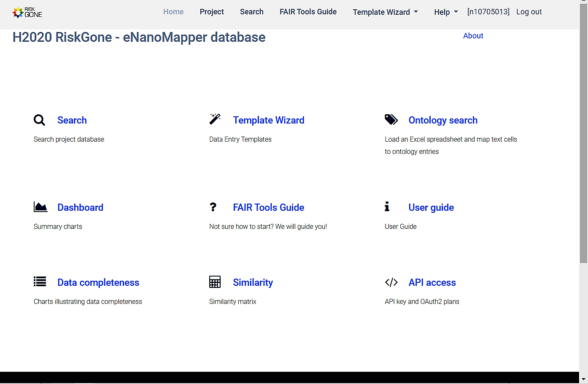Click the magnifying glass Search icon
Image resolution: width=588 pixels, height=384 pixels.
click(x=39, y=120)
